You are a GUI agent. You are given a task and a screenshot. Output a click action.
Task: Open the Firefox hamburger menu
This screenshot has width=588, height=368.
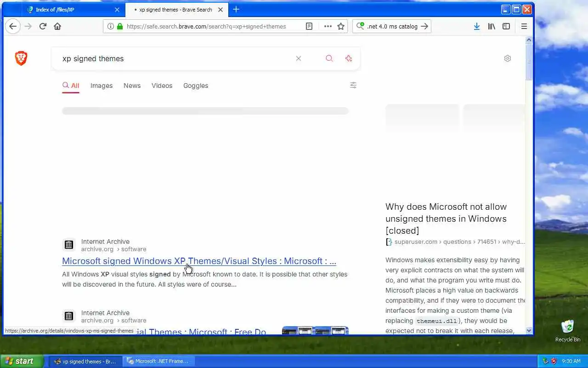coord(524,26)
